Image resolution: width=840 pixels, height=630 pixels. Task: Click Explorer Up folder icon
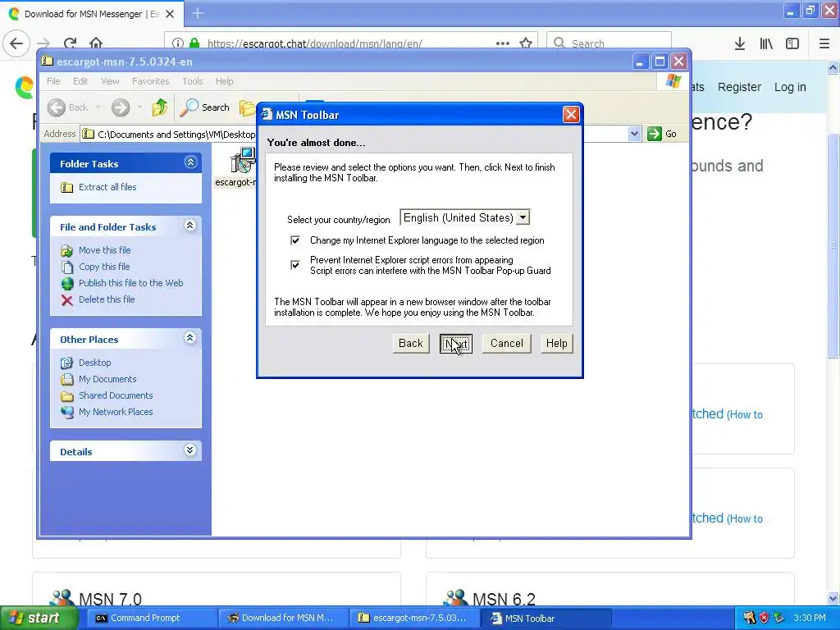pos(160,107)
